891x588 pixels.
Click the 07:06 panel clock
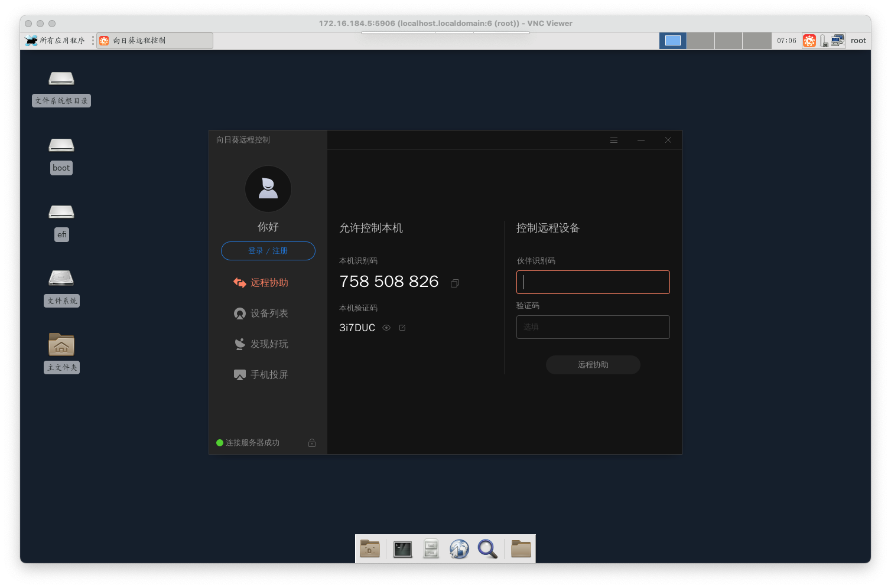[786, 41]
